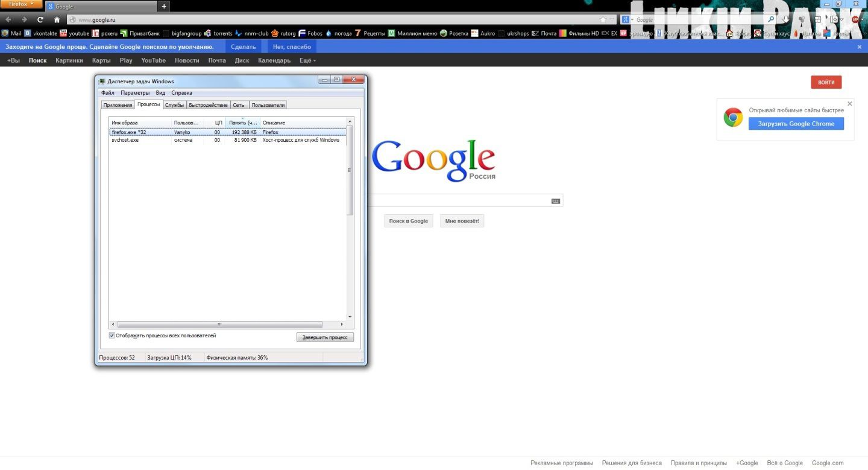Close the blue default-search notification bar
The width and height of the screenshot is (868, 470).
click(x=860, y=46)
